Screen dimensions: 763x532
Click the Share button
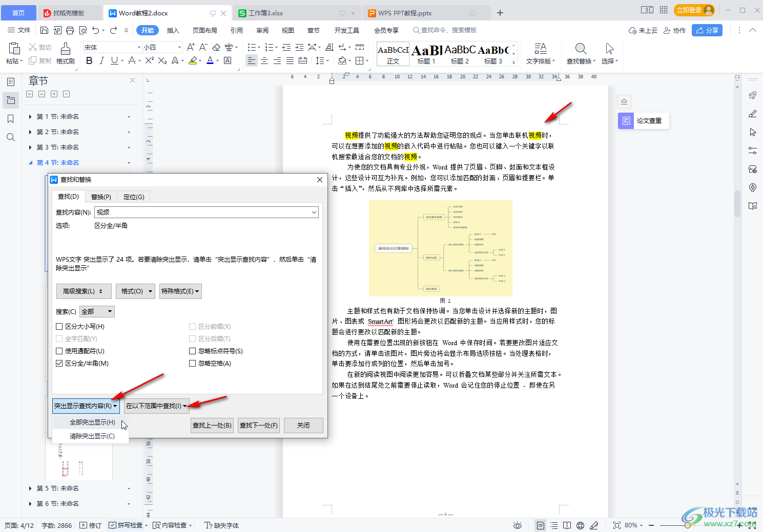(x=707, y=30)
